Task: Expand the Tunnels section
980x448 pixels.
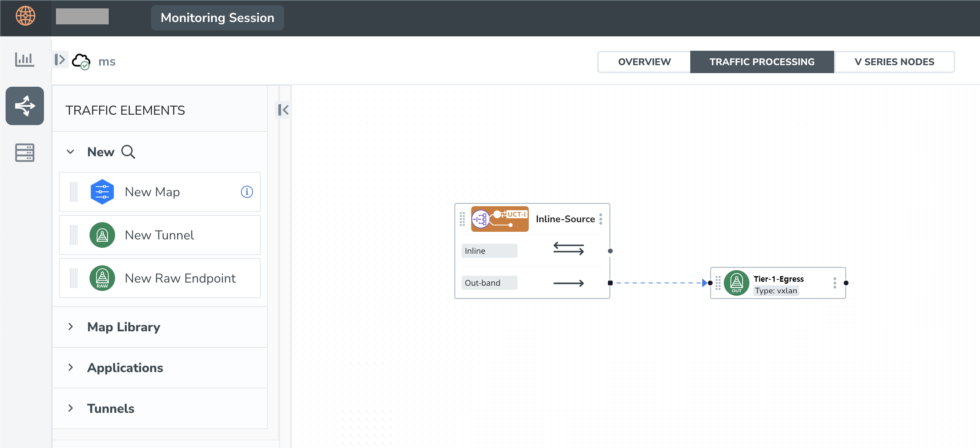Action: click(x=70, y=408)
